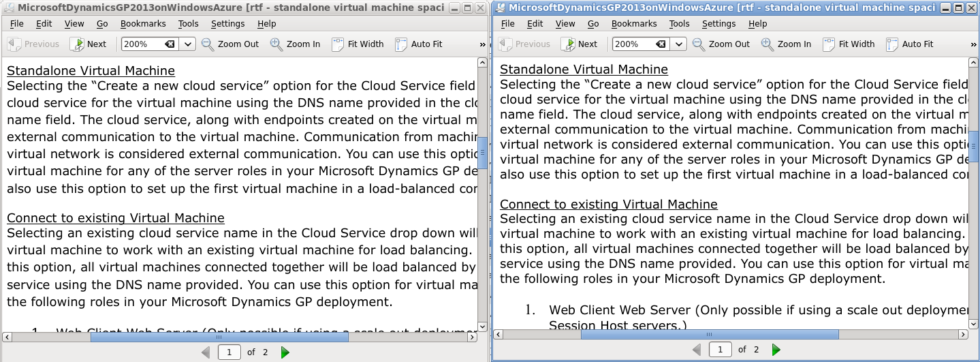Click horizontal scrollbar thumb in right window
Image resolution: width=980 pixels, height=362 pixels.
[710, 335]
